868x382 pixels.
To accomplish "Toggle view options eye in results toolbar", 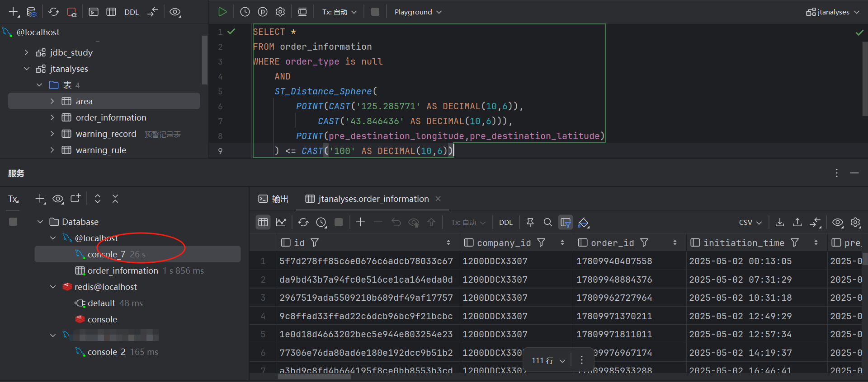I will pos(837,222).
